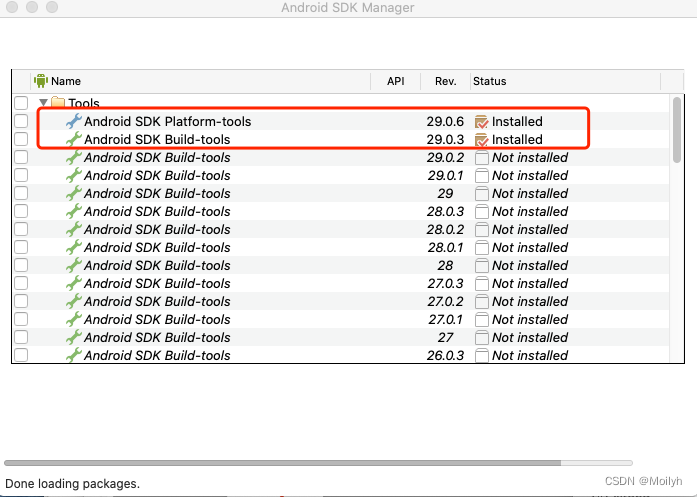Screen dimensions: 697x497
Task: Click the Not installed icon for revision 27.0.2
Action: pos(481,302)
